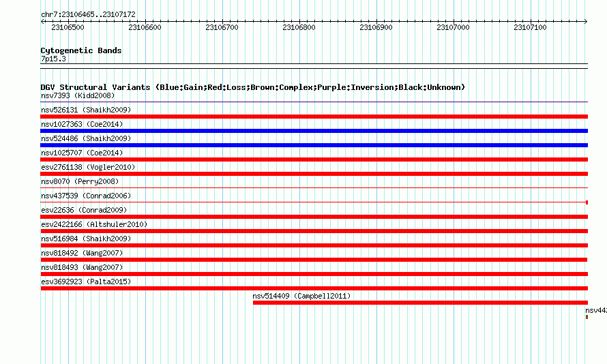This screenshot has width=607, height=364.
Task: Select the nsv514409 (Campbell2011) label
Action: pos(301,296)
